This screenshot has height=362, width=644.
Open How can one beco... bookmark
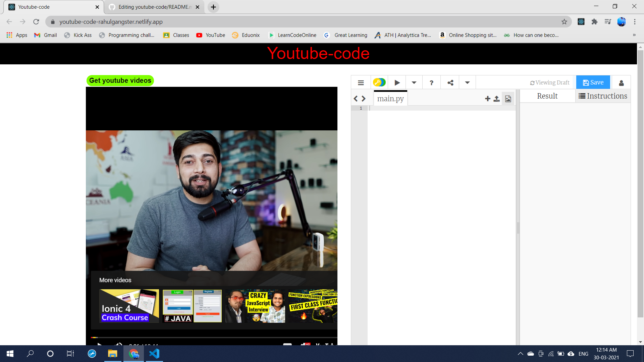tap(531, 35)
